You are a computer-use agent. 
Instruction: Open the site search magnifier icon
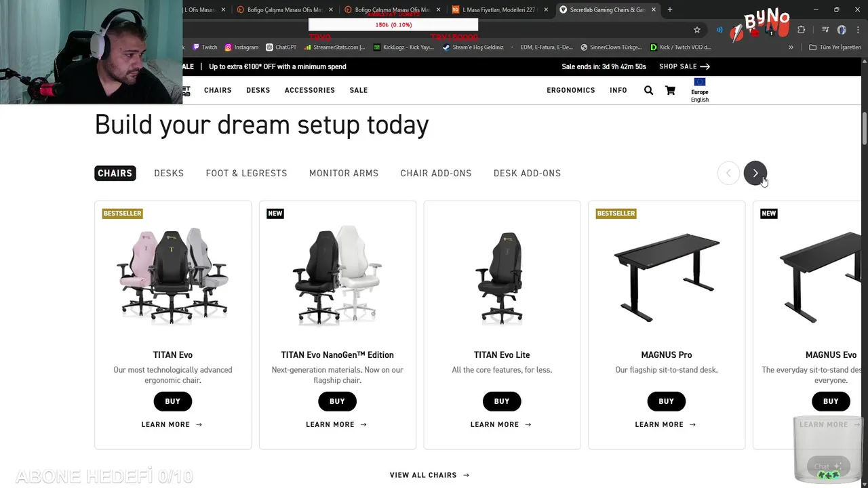click(648, 90)
